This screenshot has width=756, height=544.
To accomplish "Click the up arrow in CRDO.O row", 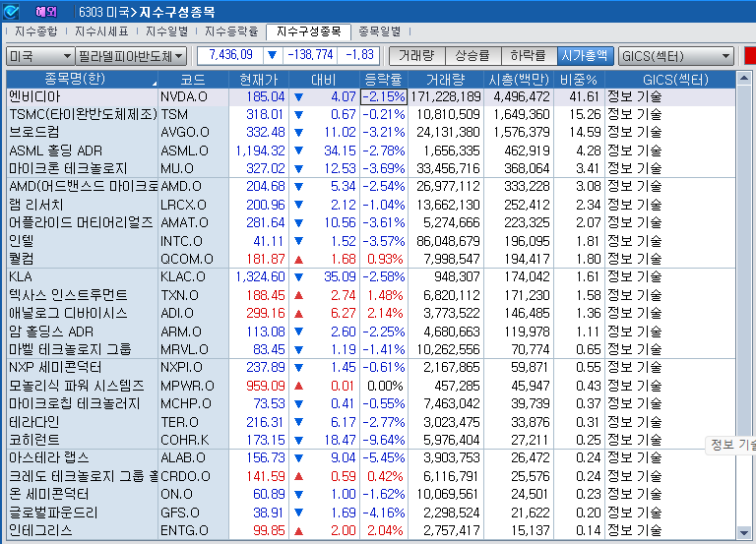I will click(298, 476).
